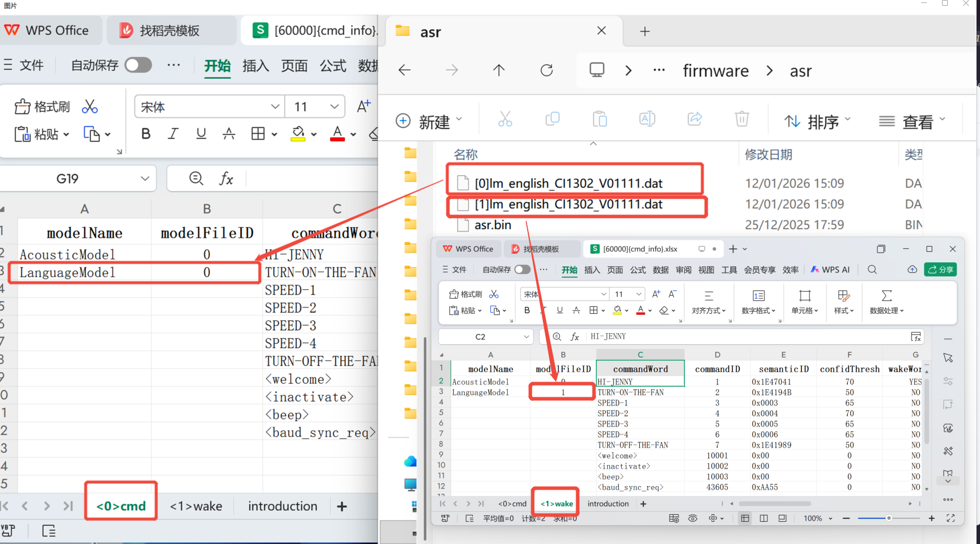Select the asr.bin file
980x544 pixels.
[493, 225]
